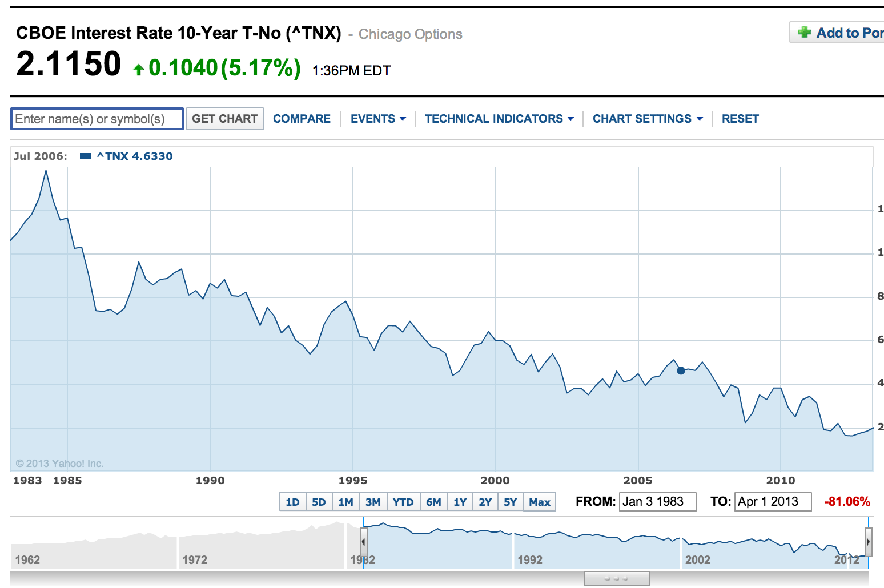Click the 1990 x-axis year label

click(x=210, y=481)
